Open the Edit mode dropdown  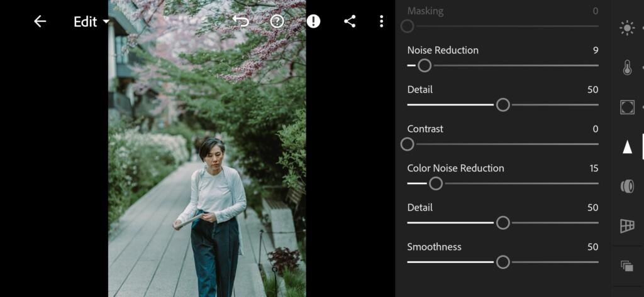click(x=92, y=22)
